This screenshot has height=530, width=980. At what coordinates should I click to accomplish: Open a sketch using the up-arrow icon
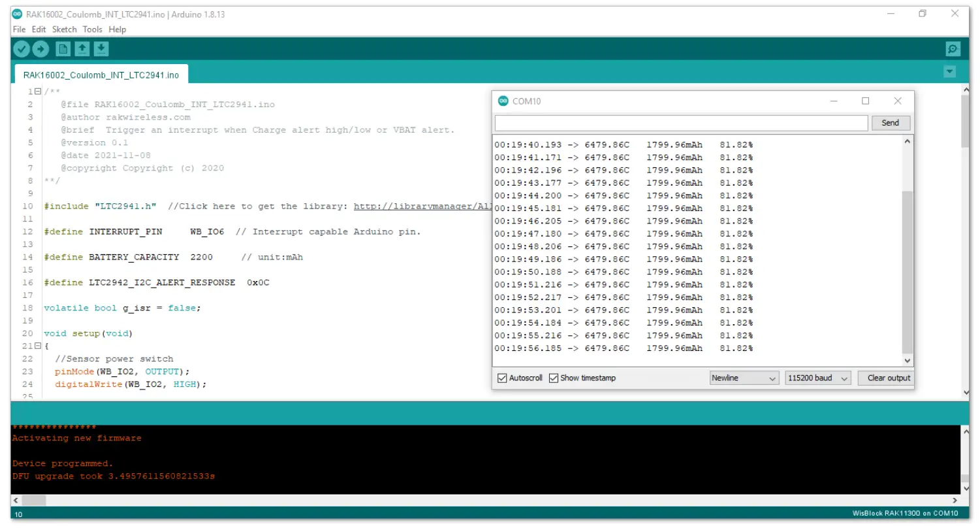82,49
